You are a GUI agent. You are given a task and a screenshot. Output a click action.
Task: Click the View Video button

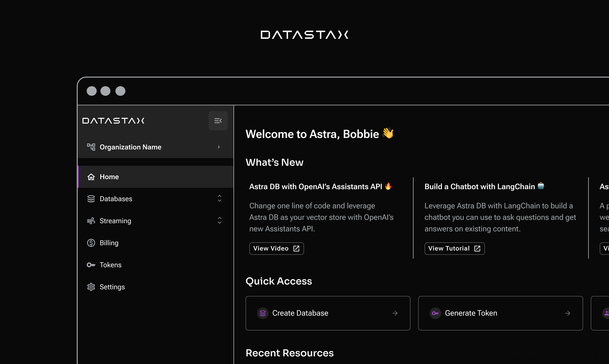coord(276,249)
